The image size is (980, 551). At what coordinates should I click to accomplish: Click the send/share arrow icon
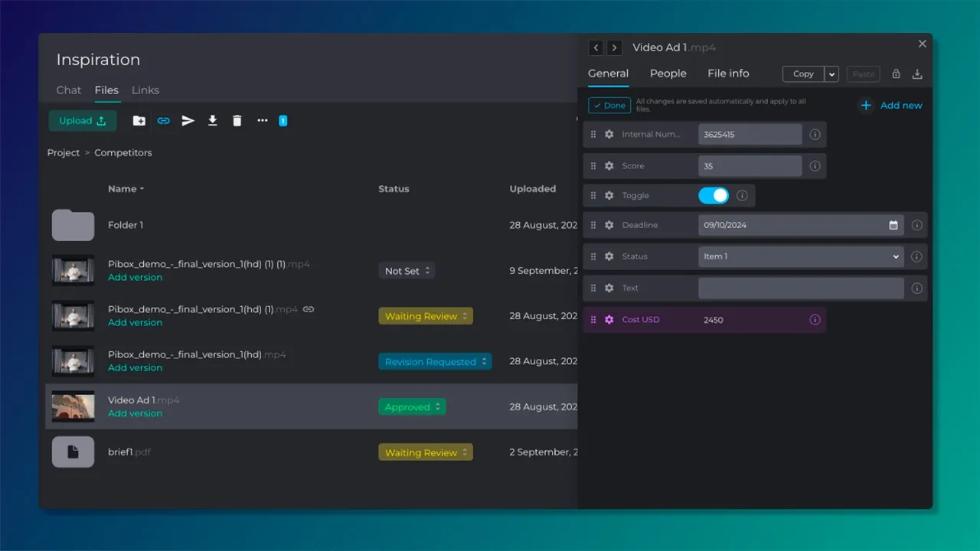(x=188, y=120)
